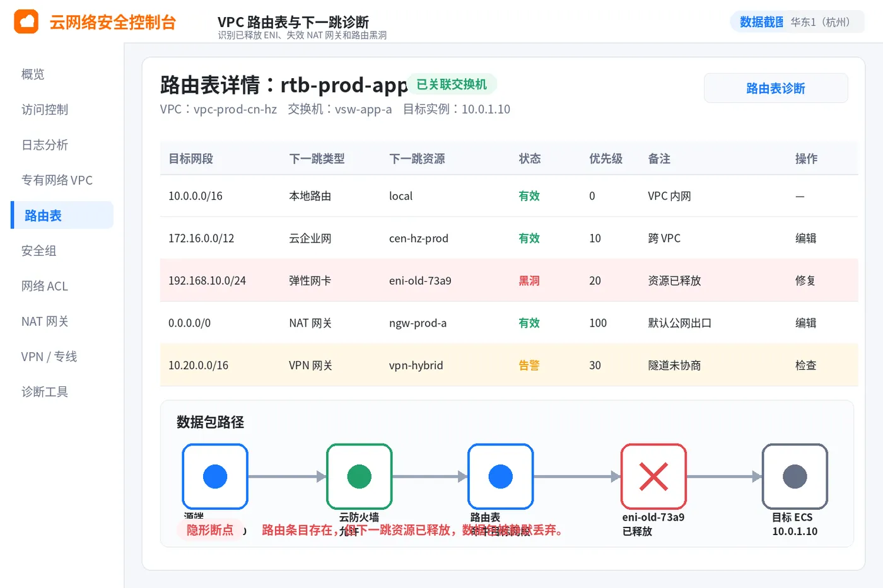Open VPN / 专线 in sidebar
The height and width of the screenshot is (588, 883).
49,357
